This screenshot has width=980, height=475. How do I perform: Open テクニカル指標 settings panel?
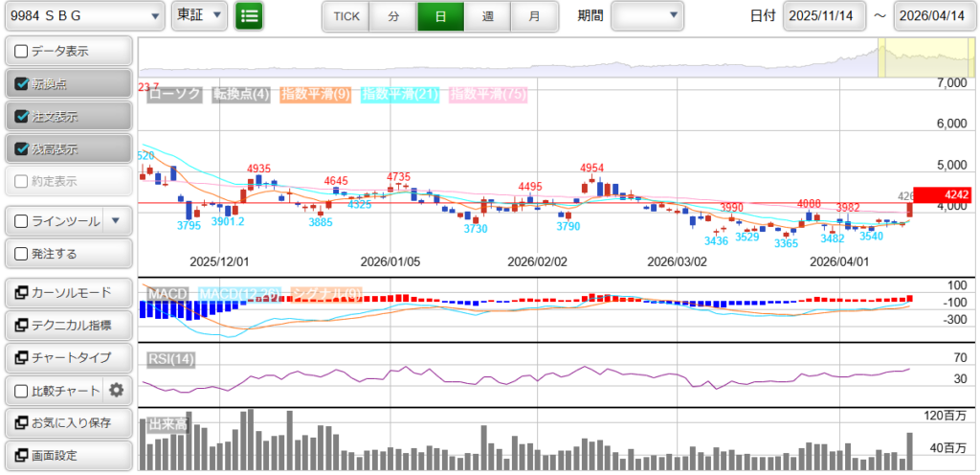(68, 326)
